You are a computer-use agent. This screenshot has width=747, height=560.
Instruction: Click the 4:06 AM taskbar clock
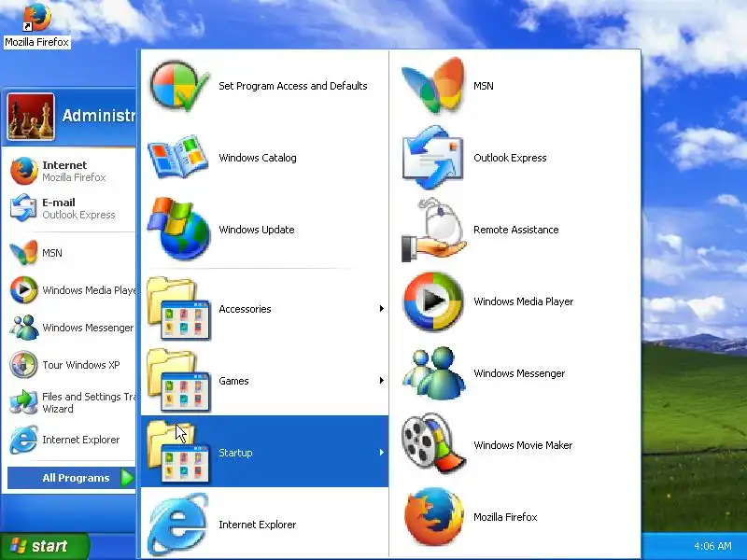712,546
